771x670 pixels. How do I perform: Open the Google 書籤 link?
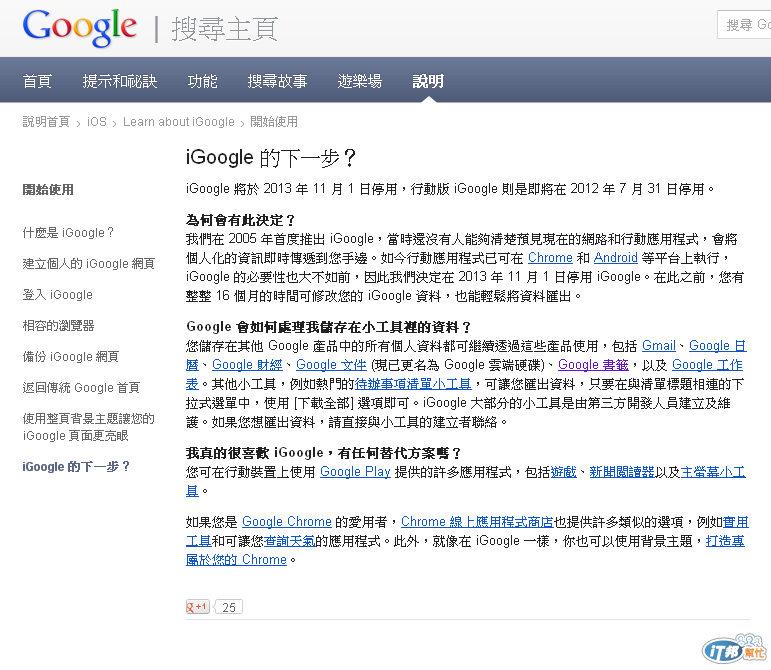point(593,365)
